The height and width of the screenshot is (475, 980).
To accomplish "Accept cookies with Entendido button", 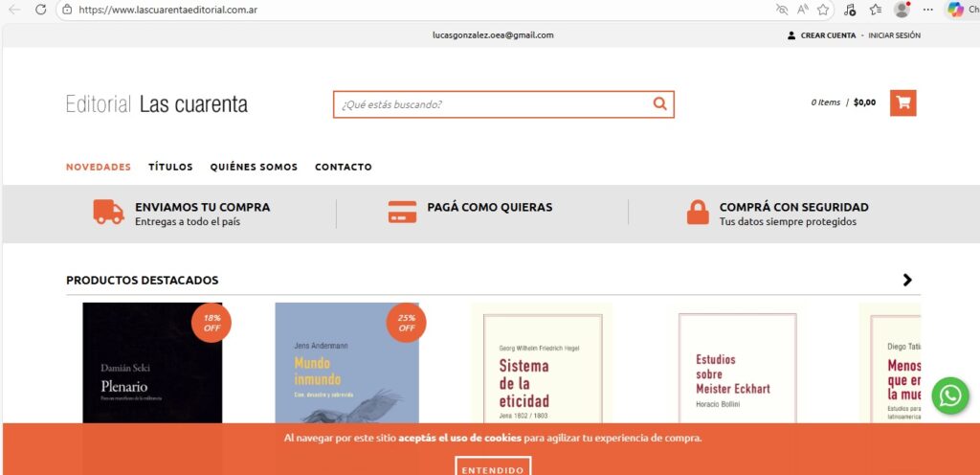I will [x=493, y=466].
